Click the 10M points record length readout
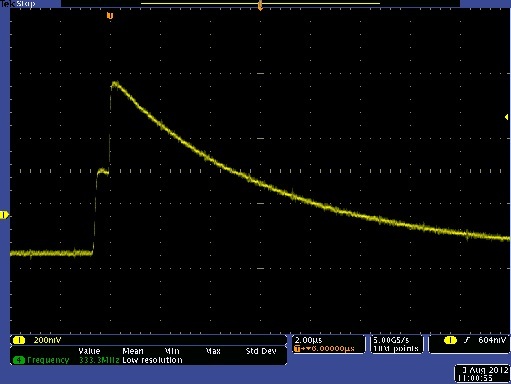The height and width of the screenshot is (384, 511). [x=396, y=349]
